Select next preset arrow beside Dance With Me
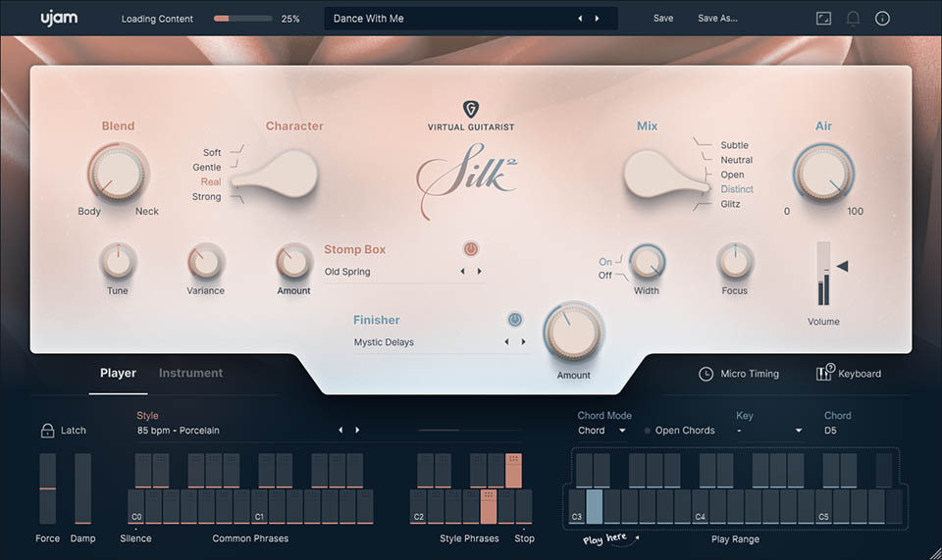942x560 pixels. click(597, 19)
